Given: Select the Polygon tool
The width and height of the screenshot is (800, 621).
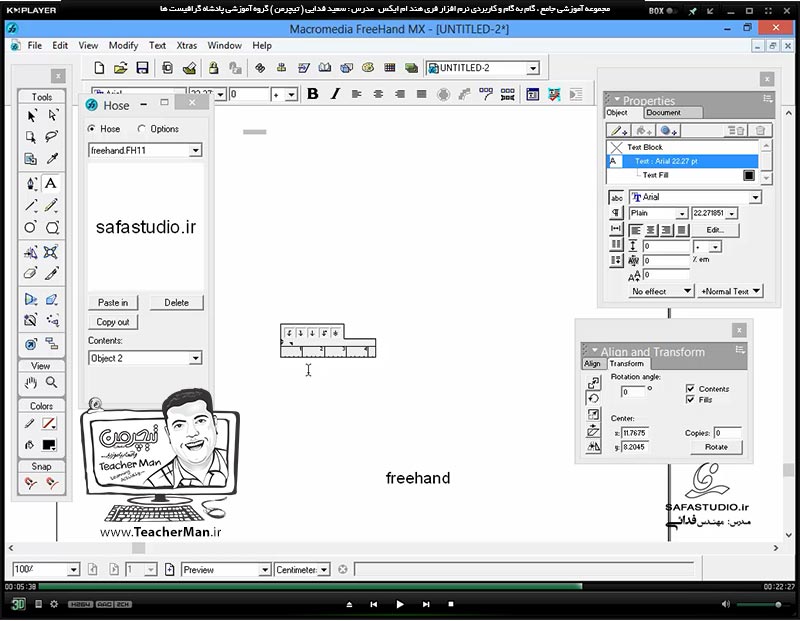Looking at the screenshot, I should coord(52,227).
